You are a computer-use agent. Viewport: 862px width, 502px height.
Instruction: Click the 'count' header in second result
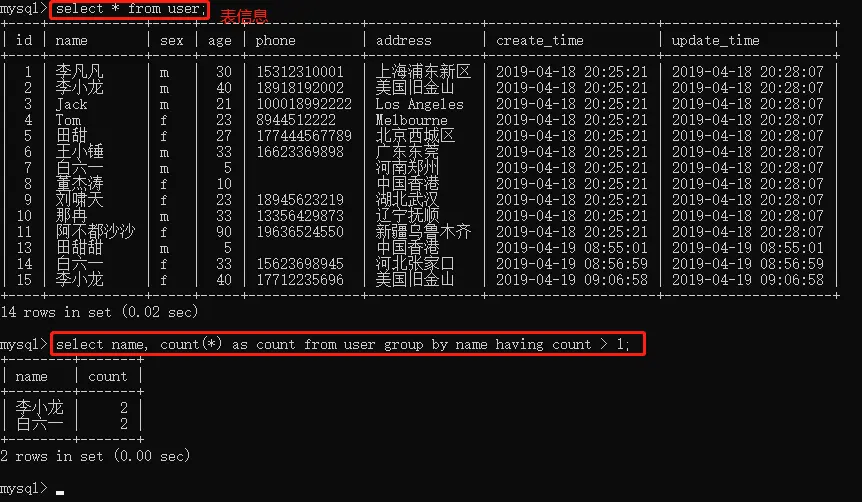click(x=108, y=377)
